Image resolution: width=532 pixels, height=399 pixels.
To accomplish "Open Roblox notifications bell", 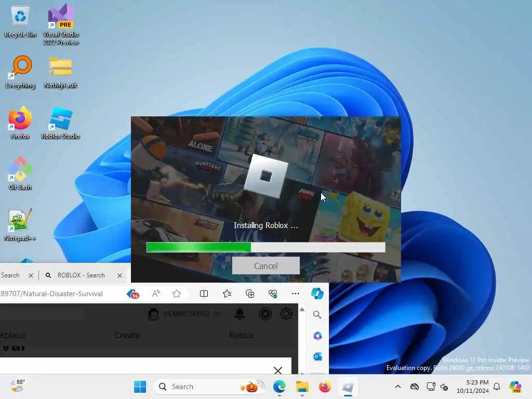I will pos(240,314).
